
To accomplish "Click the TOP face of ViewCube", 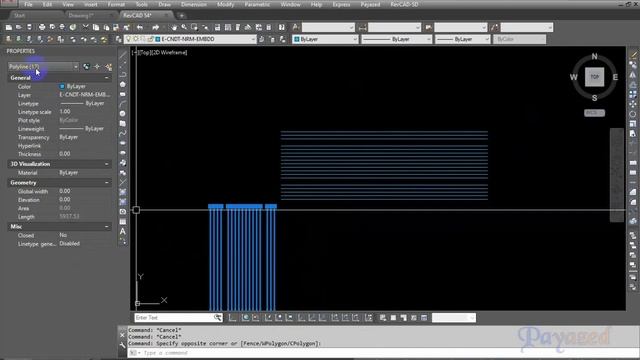I will [594, 77].
